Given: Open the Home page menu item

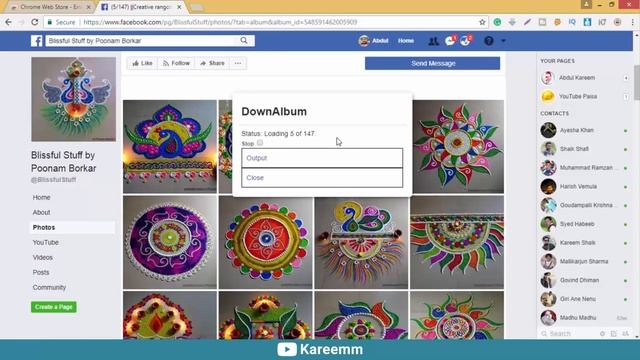Looking at the screenshot, I should click(41, 197).
